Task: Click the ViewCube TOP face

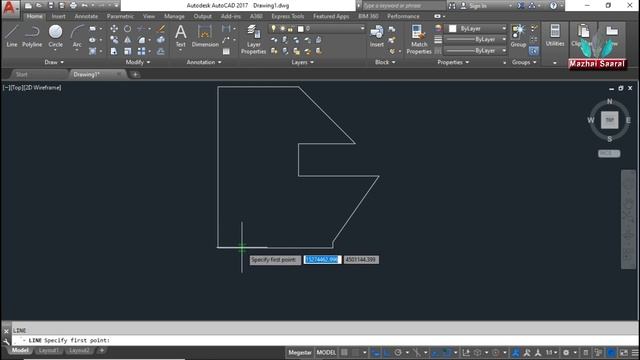Action: pos(609,120)
